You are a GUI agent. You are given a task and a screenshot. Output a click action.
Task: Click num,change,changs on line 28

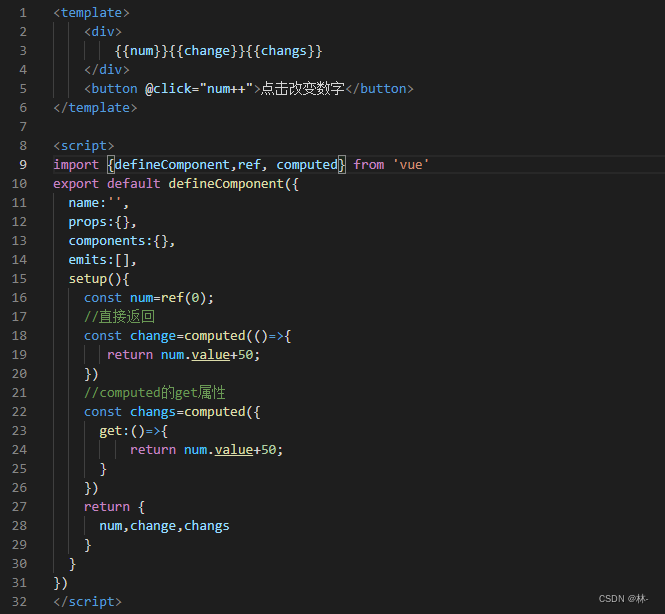(165, 526)
